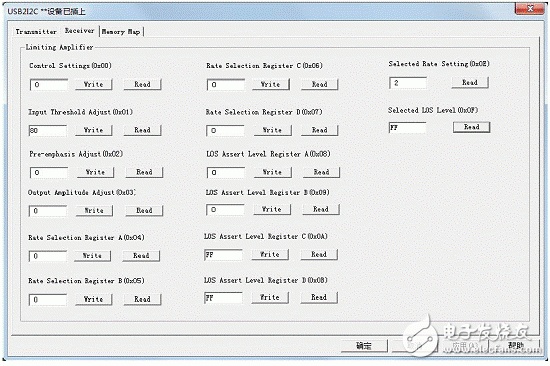Click Read for LOS Assert Level Register C
The width and height of the screenshot is (550, 366).
[319, 254]
